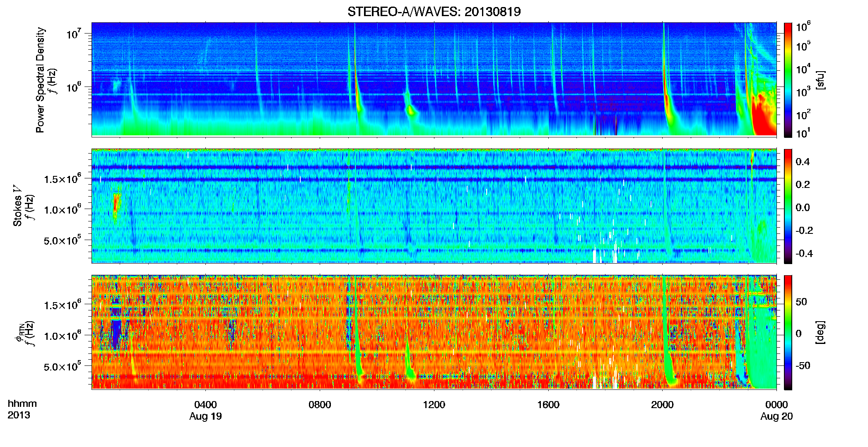Click the -0.4 value on Stokes colorbar
This screenshot has width=868, height=447.
(x=804, y=253)
